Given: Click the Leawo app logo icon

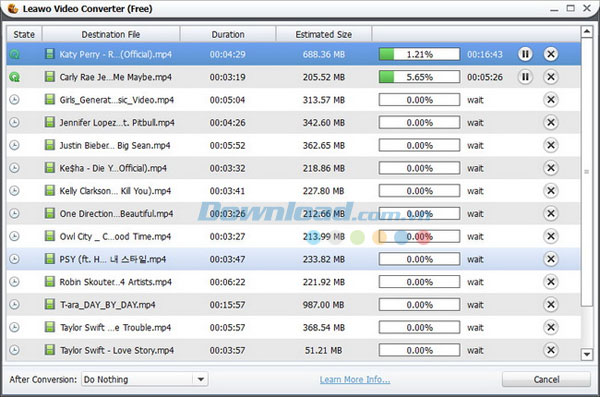Looking at the screenshot, I should [13, 8].
